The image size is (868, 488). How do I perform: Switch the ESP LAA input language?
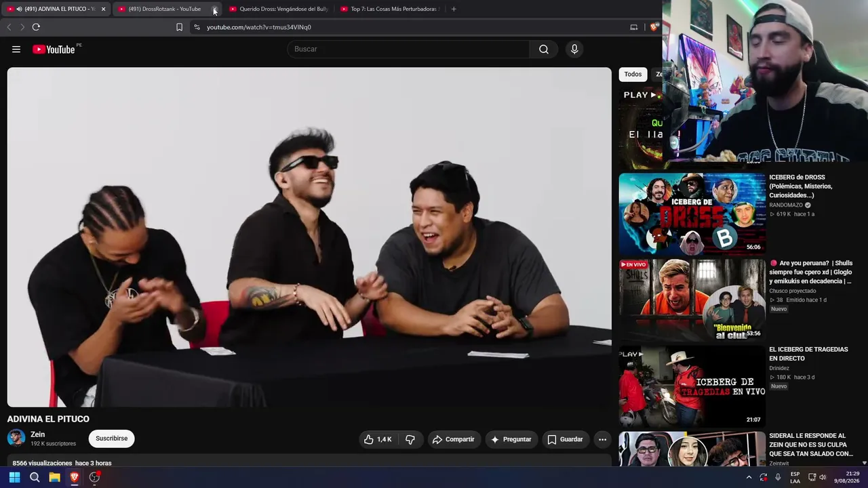click(x=795, y=477)
